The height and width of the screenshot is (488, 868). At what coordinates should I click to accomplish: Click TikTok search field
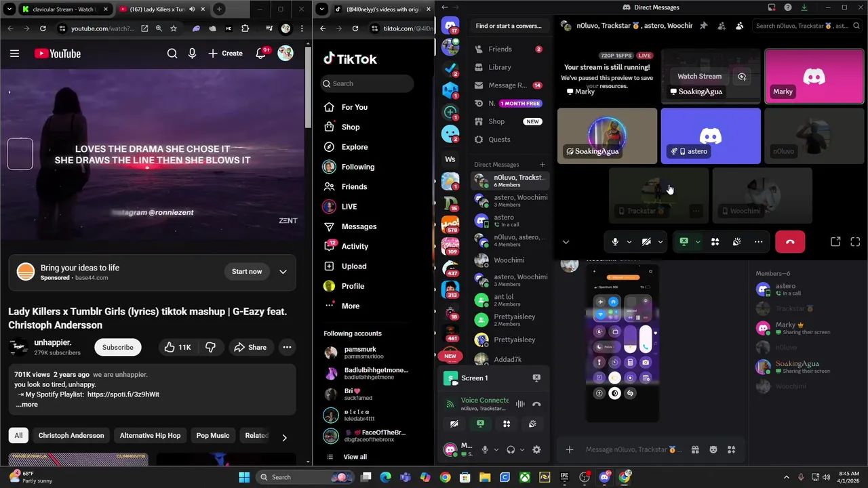367,83
